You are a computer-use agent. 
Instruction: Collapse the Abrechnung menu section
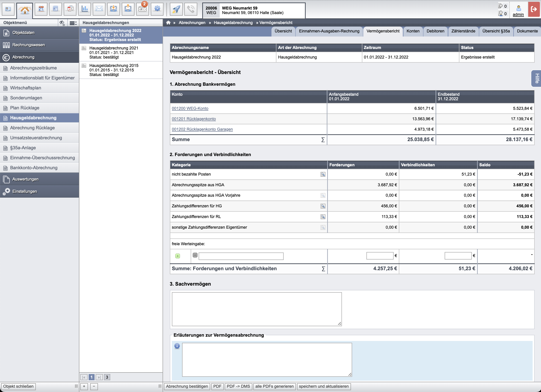pos(39,57)
